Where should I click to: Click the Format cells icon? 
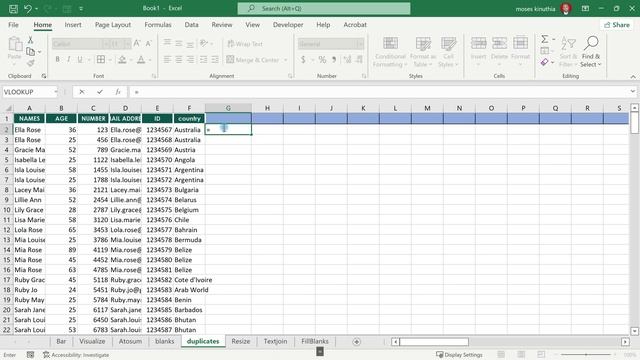(520, 44)
